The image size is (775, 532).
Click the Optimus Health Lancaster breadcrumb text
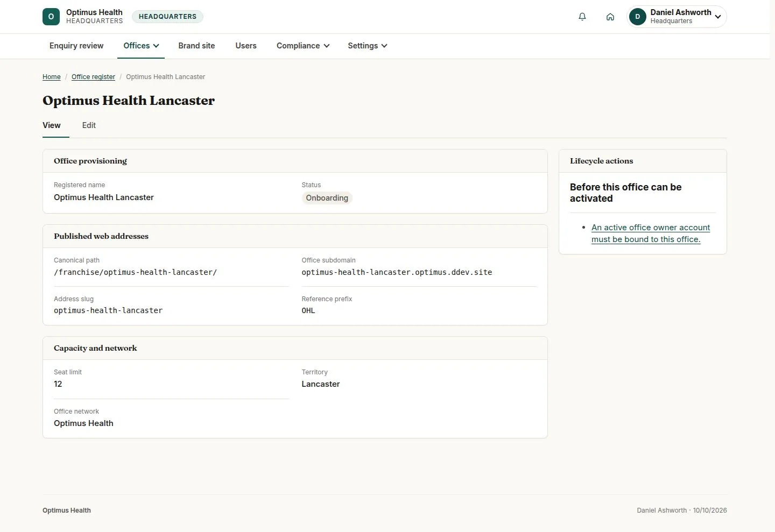(x=166, y=77)
